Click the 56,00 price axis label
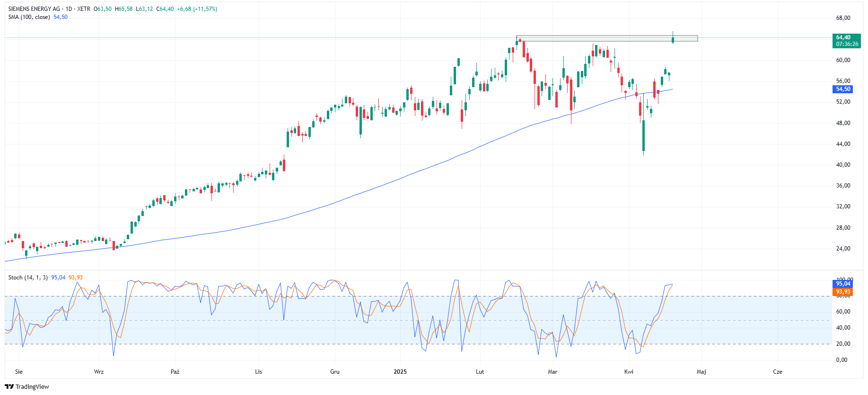This screenshot has width=868, height=395. pos(843,81)
